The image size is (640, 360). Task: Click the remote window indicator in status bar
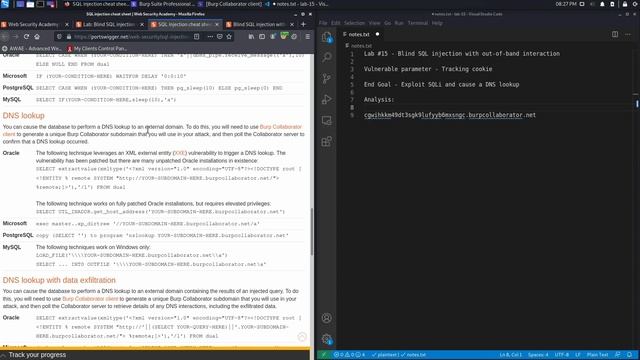coord(324,355)
